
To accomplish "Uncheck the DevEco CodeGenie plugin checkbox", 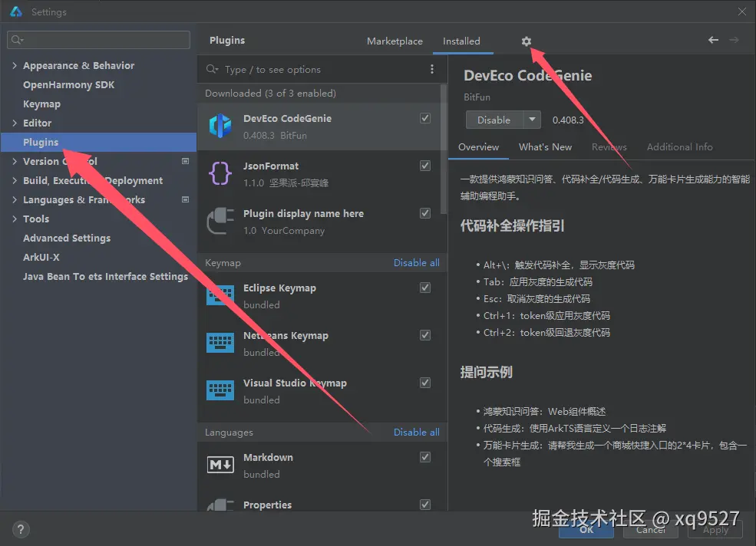I will (425, 118).
